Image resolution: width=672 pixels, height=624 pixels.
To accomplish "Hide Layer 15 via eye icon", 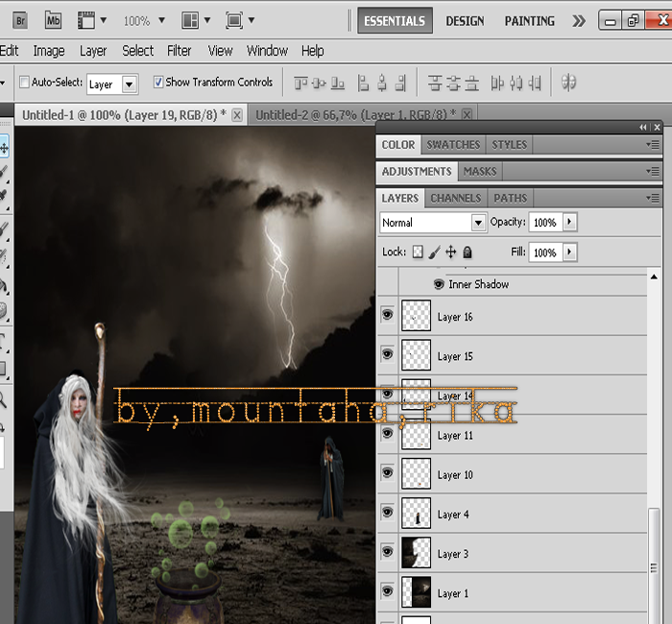I will coord(388,354).
